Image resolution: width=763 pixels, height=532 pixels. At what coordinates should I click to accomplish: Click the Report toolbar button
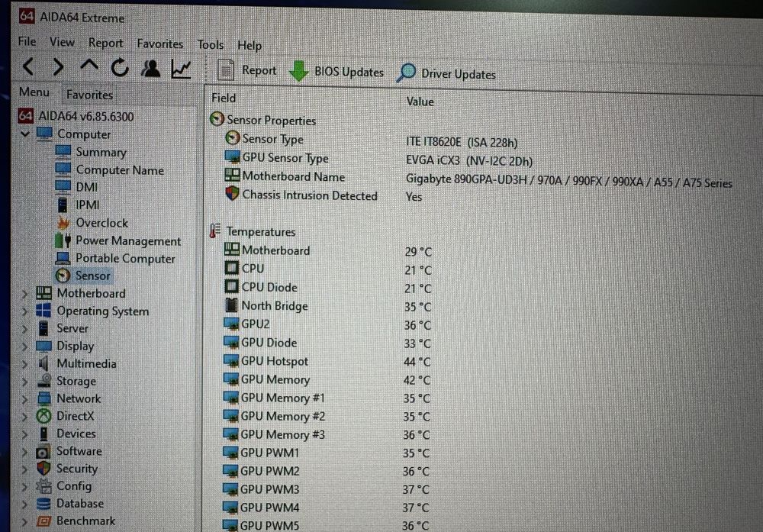point(246,70)
